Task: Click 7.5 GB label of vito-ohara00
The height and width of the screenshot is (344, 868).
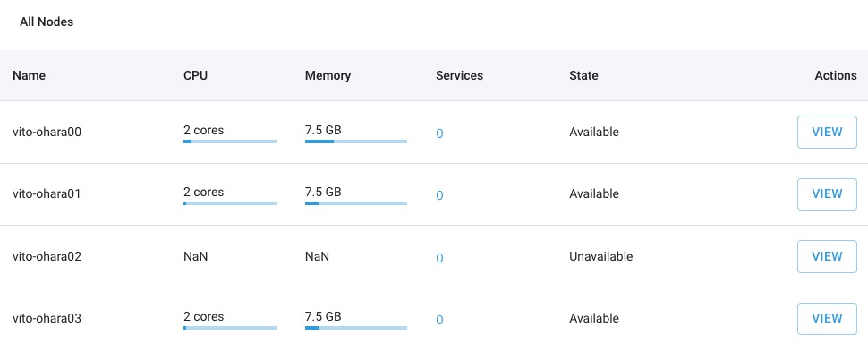Action: coord(323,130)
